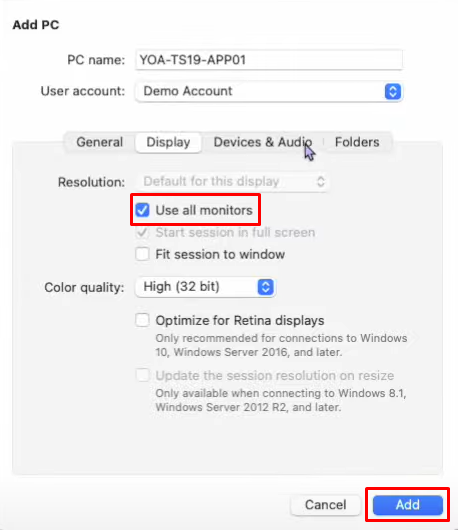The height and width of the screenshot is (530, 458).
Task: Click the Optimize for Retina displays label text
Action: [240, 320]
